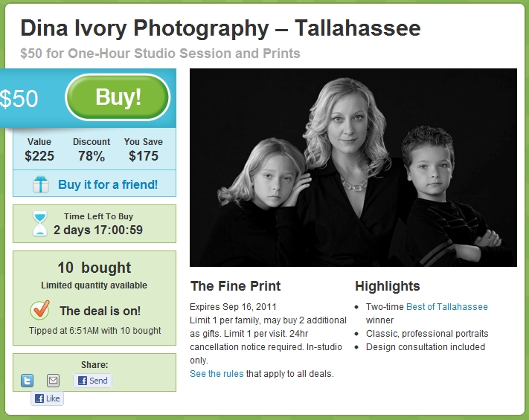Click the 78% discount figure
The height and width of the screenshot is (420, 529).
click(x=91, y=156)
